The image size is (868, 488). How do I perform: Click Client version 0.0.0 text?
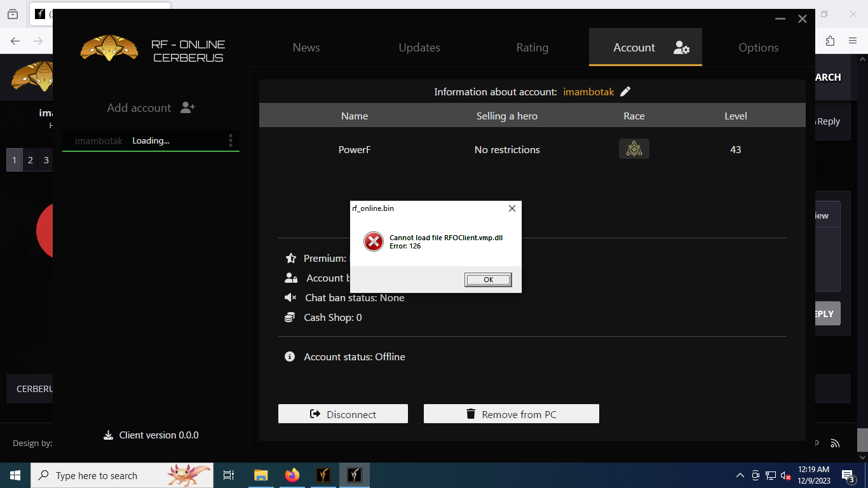tap(159, 435)
